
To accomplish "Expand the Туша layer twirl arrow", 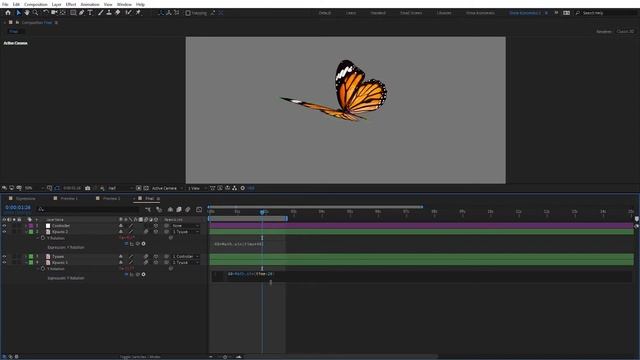I will 26,257.
